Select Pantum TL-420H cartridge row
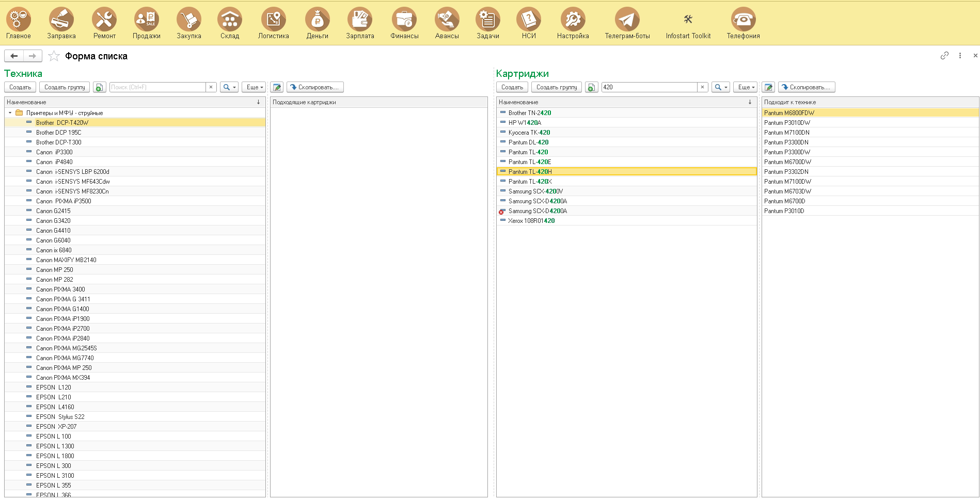The image size is (980, 501). point(627,172)
